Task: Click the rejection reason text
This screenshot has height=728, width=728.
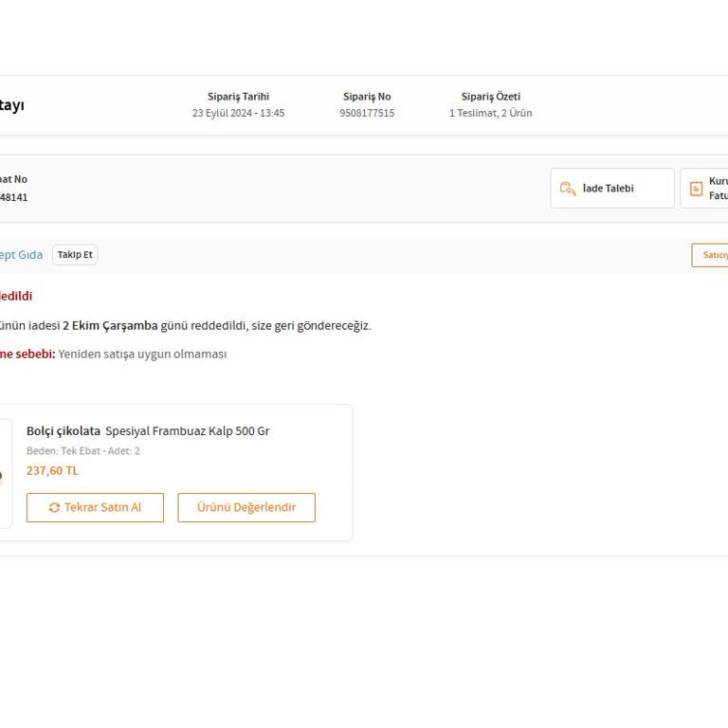Action: [x=142, y=354]
